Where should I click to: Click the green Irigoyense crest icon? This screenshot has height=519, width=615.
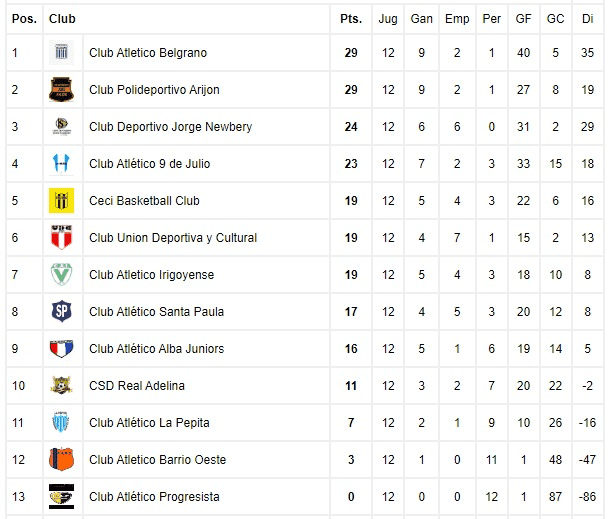pyautogui.click(x=62, y=274)
